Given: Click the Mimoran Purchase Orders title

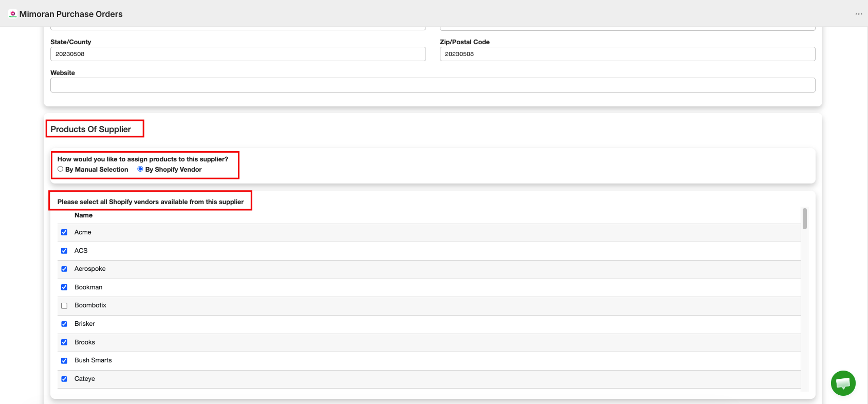Looking at the screenshot, I should tap(71, 14).
